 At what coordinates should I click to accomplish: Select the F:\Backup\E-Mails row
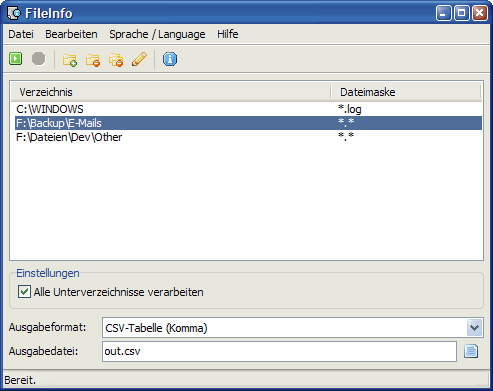point(248,123)
